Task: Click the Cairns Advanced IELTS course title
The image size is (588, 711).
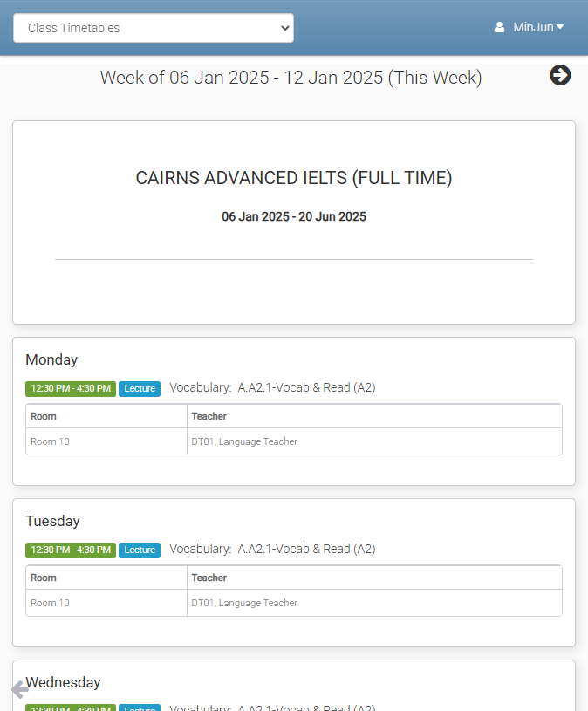Action: 294,178
